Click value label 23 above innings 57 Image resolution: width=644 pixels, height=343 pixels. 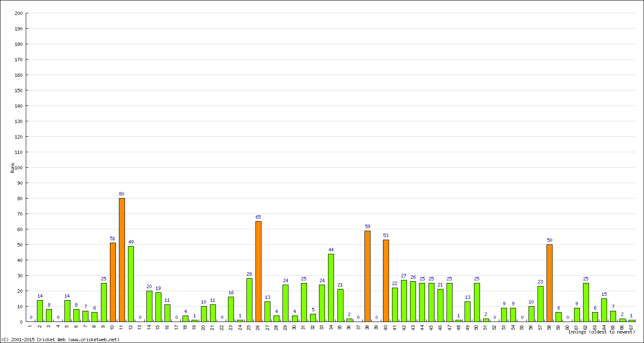[541, 282]
